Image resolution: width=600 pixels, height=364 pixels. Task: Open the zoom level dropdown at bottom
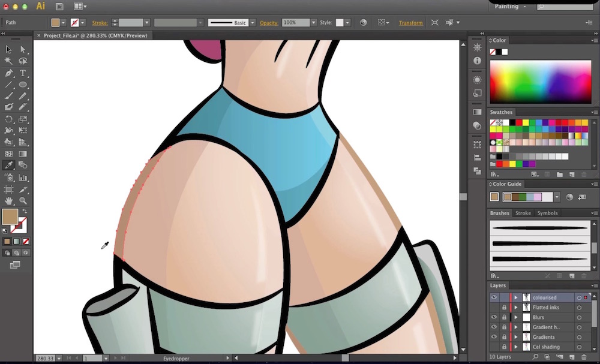59,358
